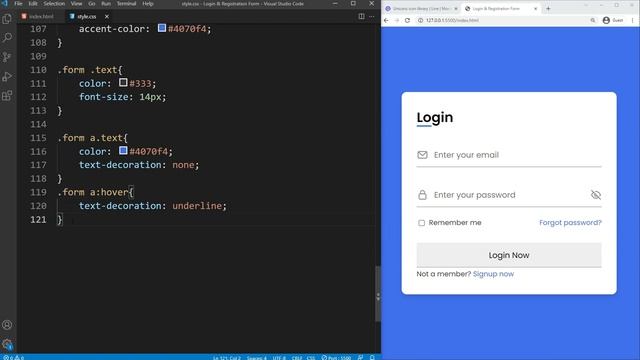640x360 pixels.
Task: Open the View menu
Action: (76, 4)
